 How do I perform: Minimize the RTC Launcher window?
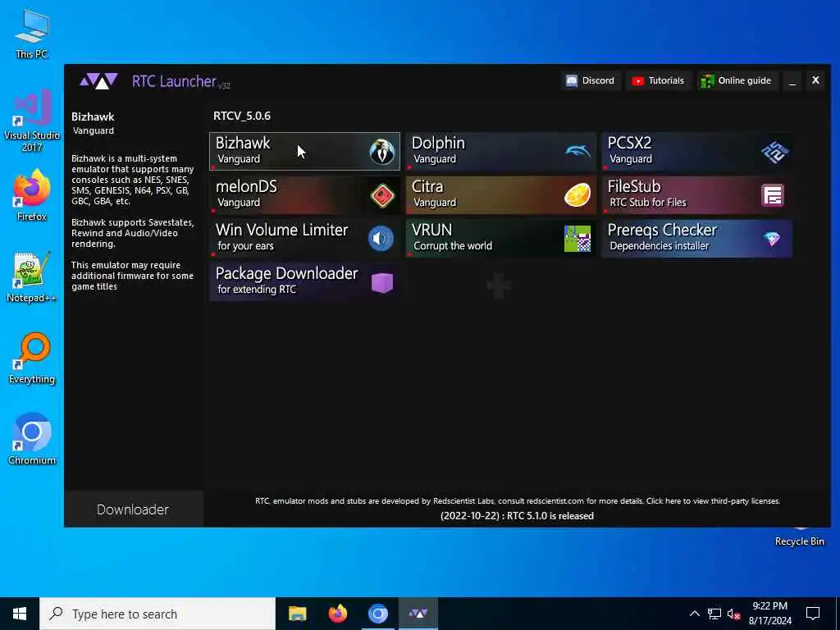coord(792,81)
